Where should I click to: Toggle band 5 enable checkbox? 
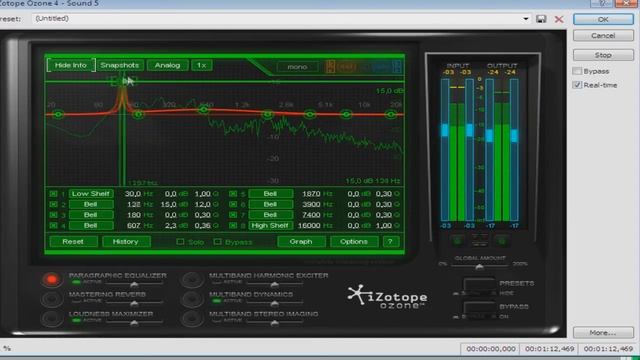(233, 194)
